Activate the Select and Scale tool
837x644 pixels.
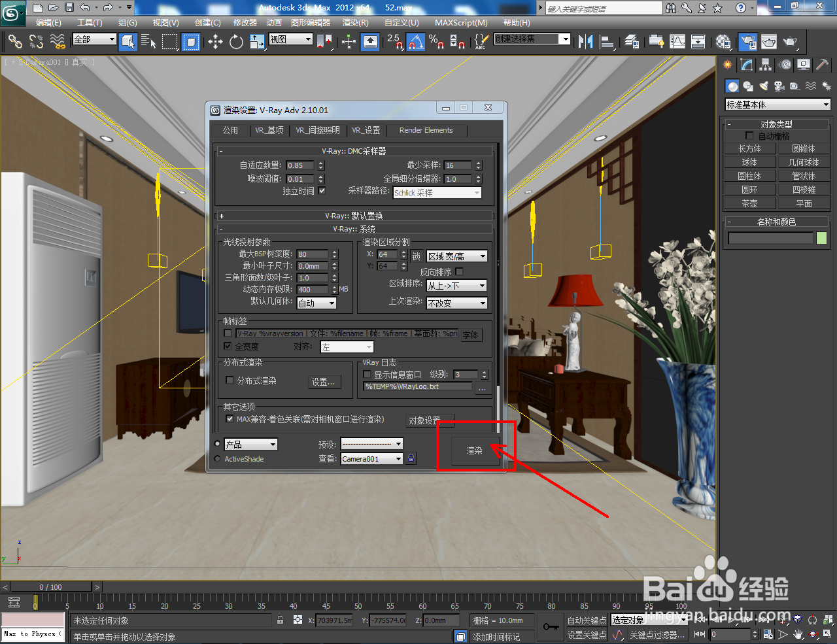[257, 42]
